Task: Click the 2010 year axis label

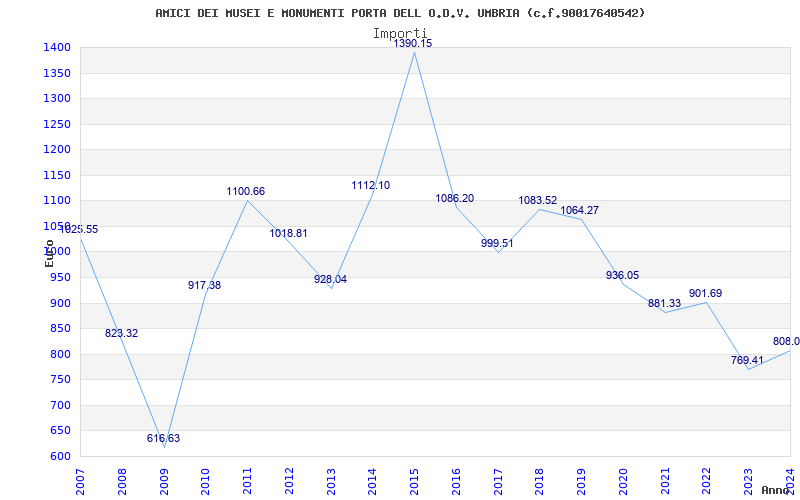Action: point(205,481)
